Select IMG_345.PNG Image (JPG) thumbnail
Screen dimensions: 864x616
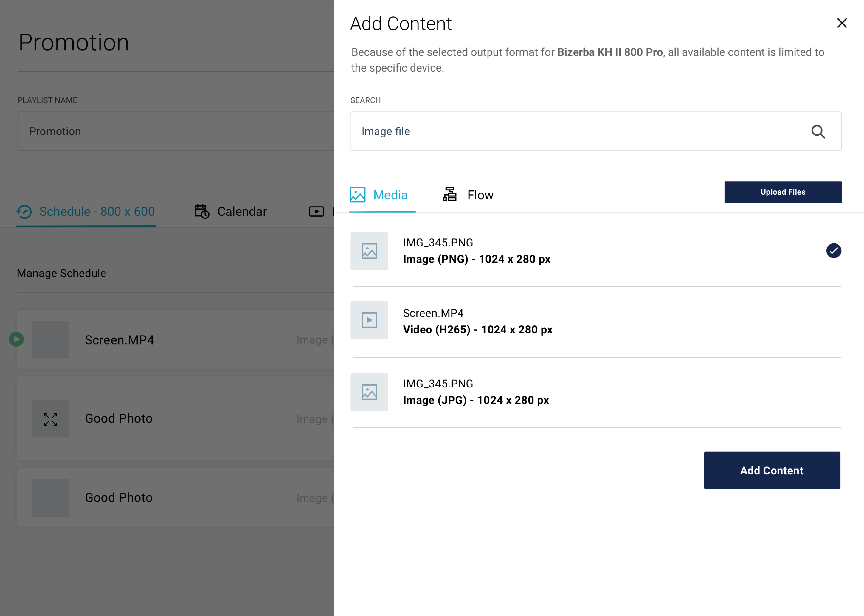tap(369, 392)
